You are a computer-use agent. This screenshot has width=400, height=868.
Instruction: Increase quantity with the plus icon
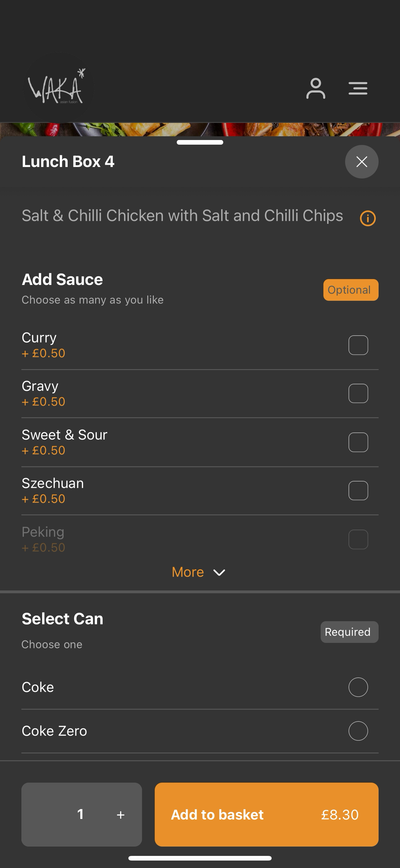point(121,814)
